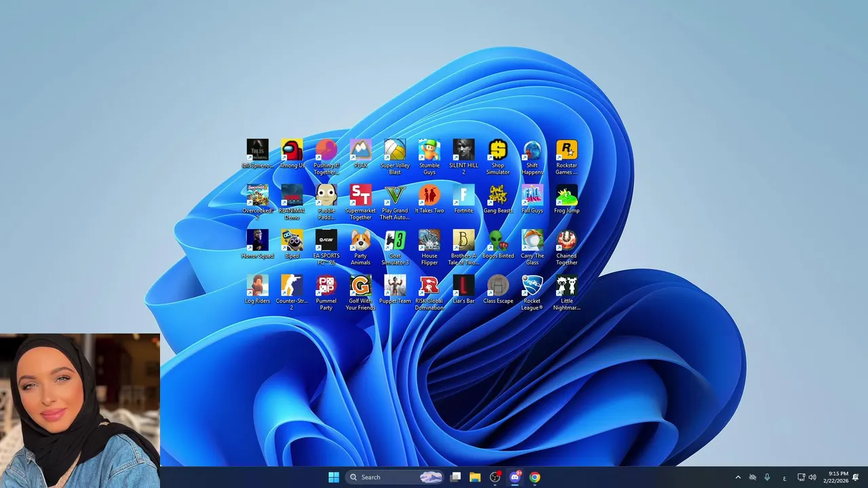Select the Super Volley Blast icon
The width and height of the screenshot is (868, 488).
pos(395,157)
